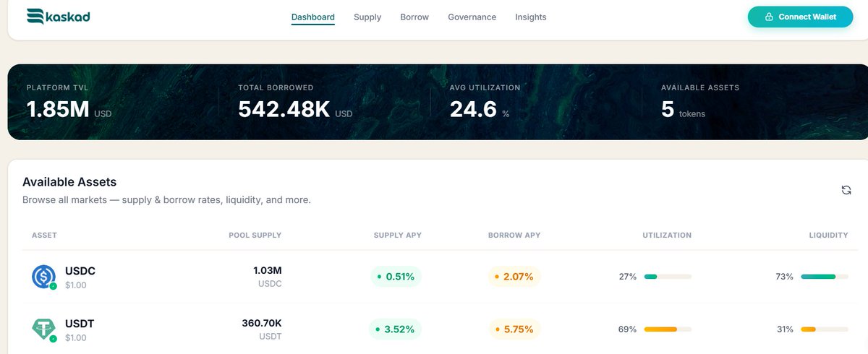The width and height of the screenshot is (868, 354).
Task: View the Insights tab
Action: [531, 17]
